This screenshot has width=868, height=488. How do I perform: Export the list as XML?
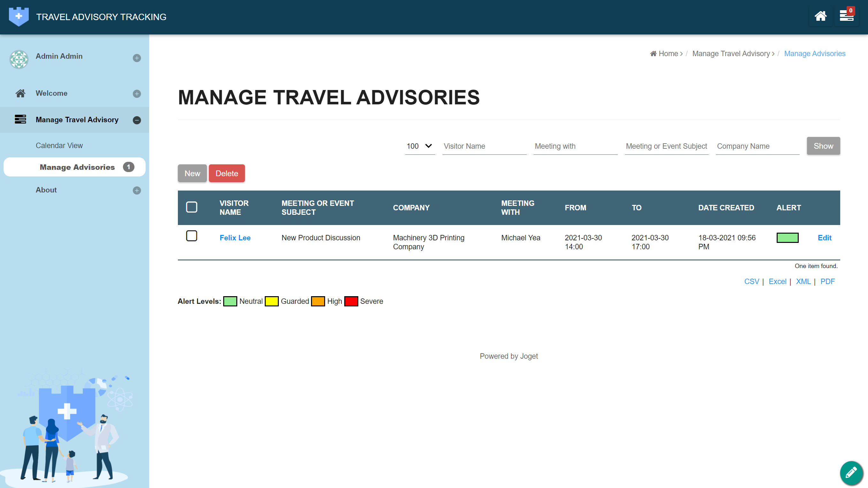pyautogui.click(x=803, y=282)
